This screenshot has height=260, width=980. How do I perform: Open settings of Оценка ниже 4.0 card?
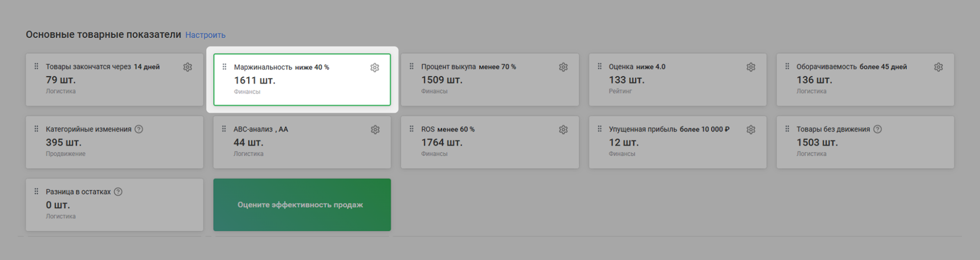[x=751, y=67]
